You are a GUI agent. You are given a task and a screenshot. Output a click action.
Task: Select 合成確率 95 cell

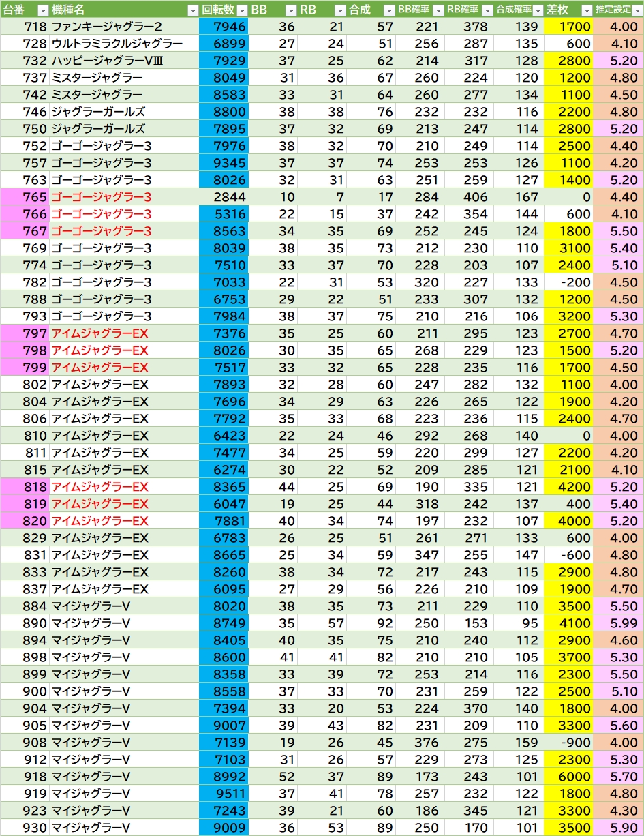click(519, 623)
